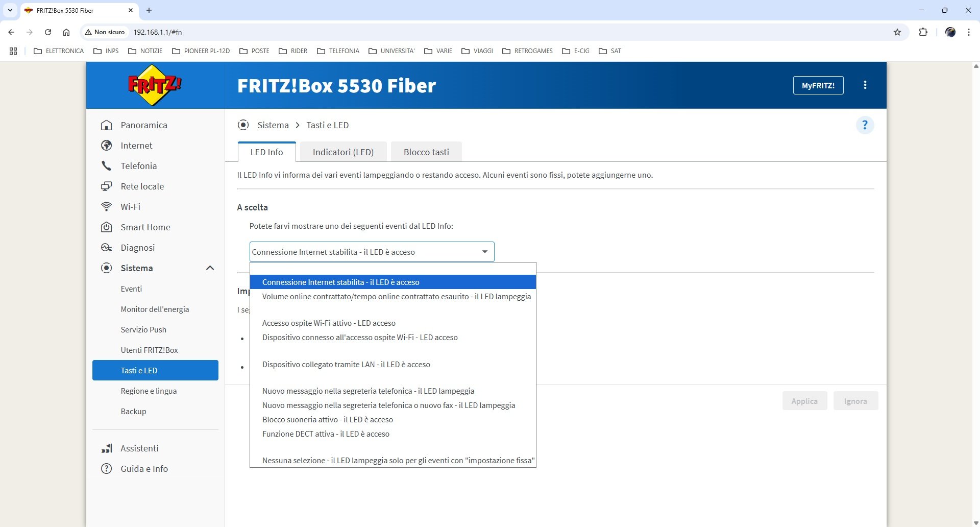The image size is (980, 527).
Task: Click the page scrollbar down arrow
Action: (x=975, y=522)
